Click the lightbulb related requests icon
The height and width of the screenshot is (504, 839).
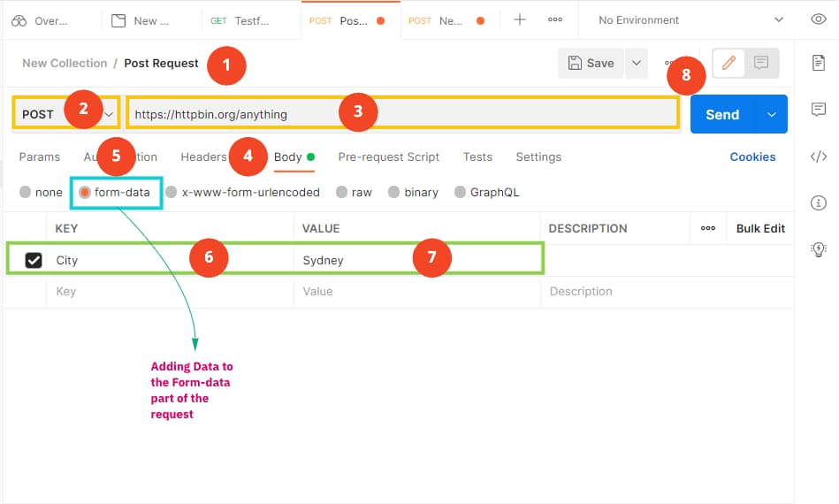coord(818,249)
